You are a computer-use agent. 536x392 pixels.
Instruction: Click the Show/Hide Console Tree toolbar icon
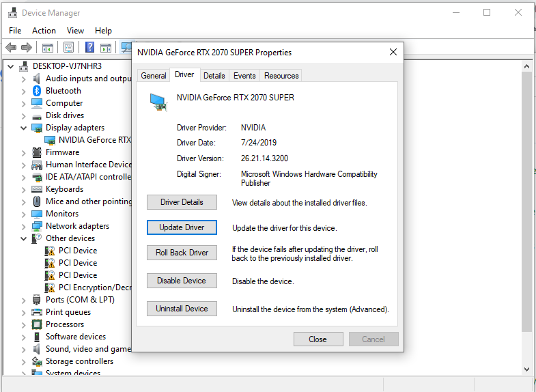pos(48,48)
